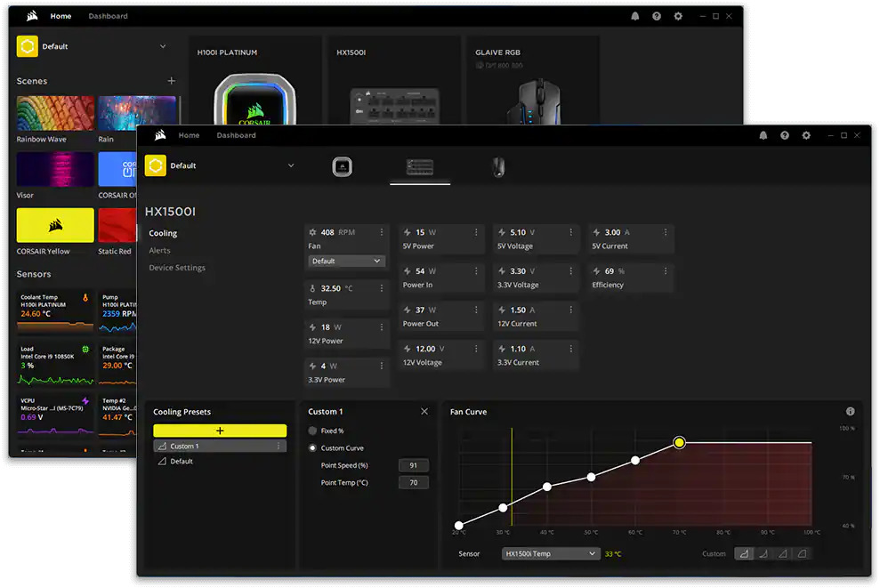Open Temp 32.50 °C tile options menu
The width and height of the screenshot is (880, 588).
(382, 288)
